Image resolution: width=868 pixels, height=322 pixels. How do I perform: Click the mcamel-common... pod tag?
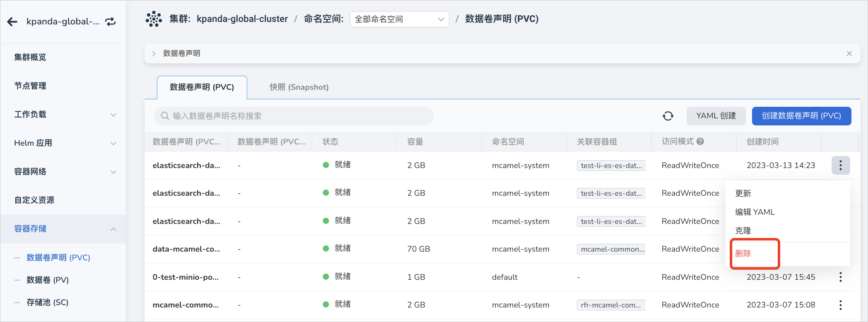pos(611,249)
